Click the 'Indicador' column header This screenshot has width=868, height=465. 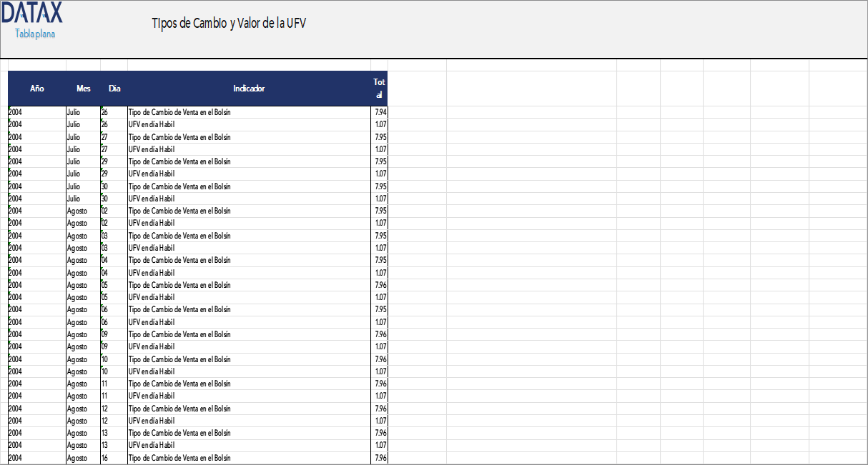(x=249, y=89)
